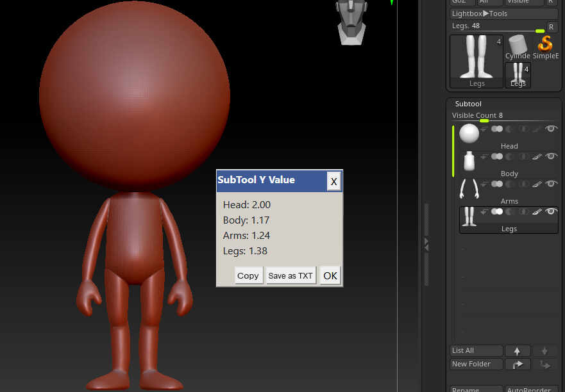This screenshot has width=565, height=392.
Task: Click the paintbrush polypaint icon on Legs row
Action: click(537, 211)
